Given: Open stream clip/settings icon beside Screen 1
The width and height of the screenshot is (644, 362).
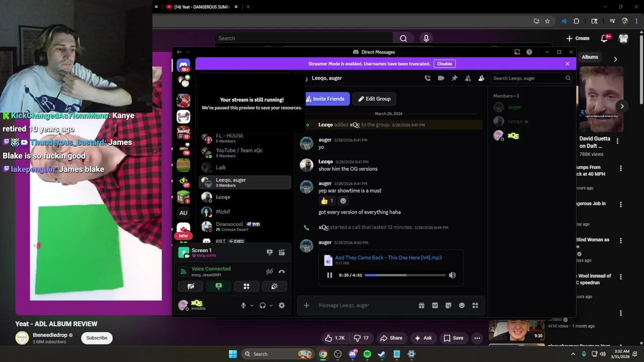Looking at the screenshot, I should (x=282, y=252).
